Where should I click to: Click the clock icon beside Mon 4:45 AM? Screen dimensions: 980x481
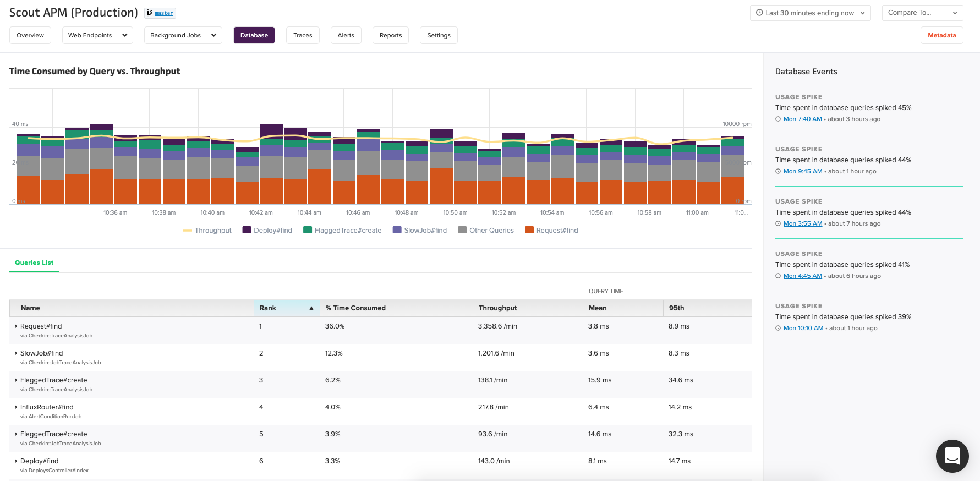[778, 276]
